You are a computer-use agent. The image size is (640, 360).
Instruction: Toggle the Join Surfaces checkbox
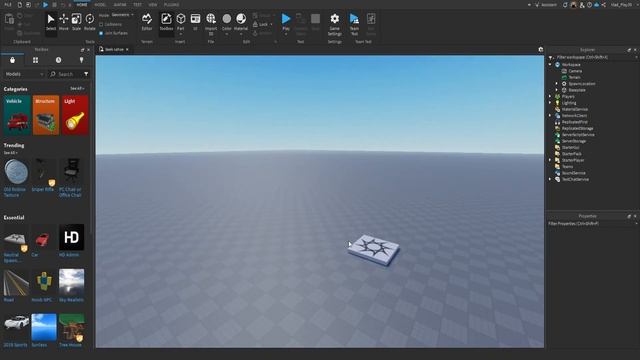click(x=101, y=33)
